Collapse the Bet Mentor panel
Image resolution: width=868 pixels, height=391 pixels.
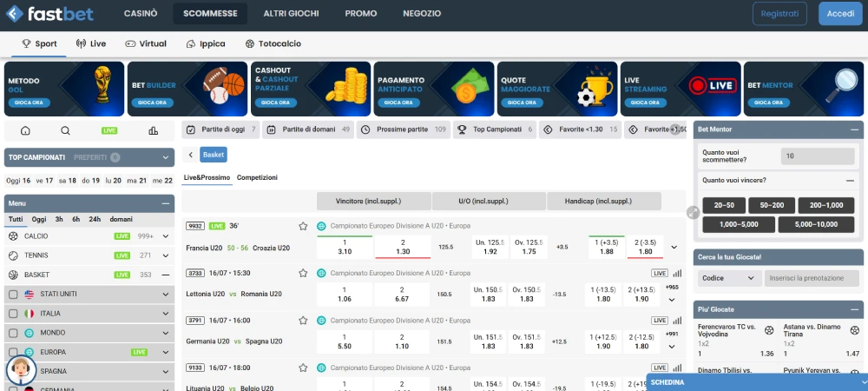click(x=854, y=129)
